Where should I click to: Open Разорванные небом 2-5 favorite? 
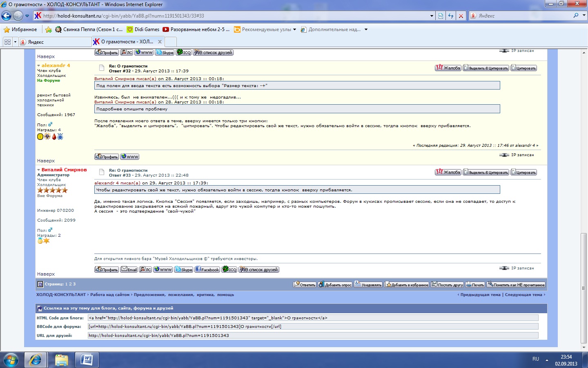(x=196, y=29)
